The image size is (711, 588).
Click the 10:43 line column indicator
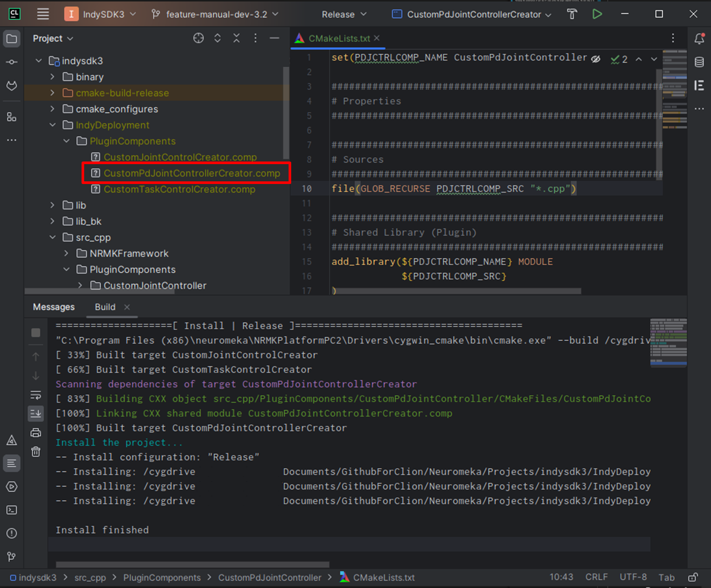[x=561, y=577]
